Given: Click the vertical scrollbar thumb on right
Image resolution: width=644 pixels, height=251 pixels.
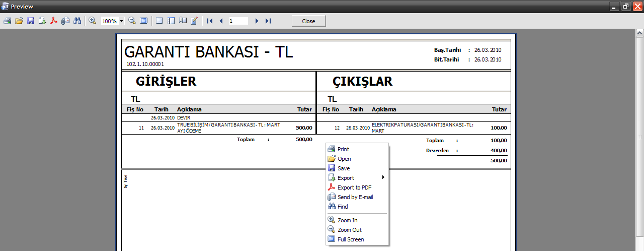Looking at the screenshot, I should click(640, 137).
